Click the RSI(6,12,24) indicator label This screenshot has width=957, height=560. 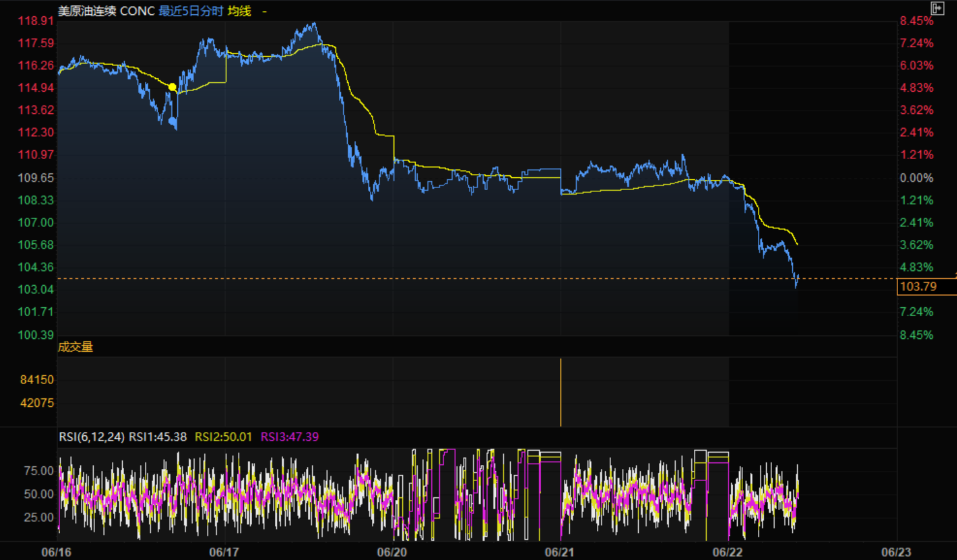91,436
